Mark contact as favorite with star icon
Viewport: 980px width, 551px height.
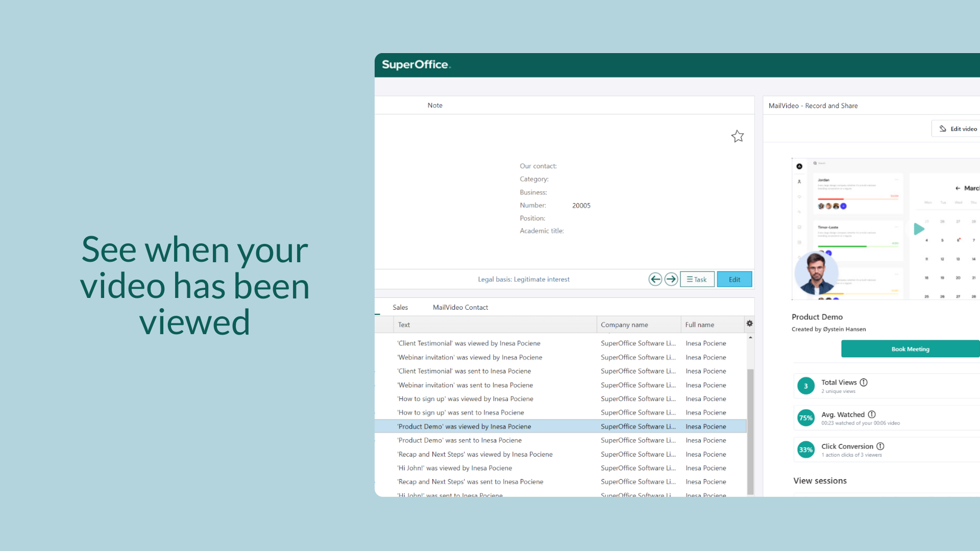[737, 136]
